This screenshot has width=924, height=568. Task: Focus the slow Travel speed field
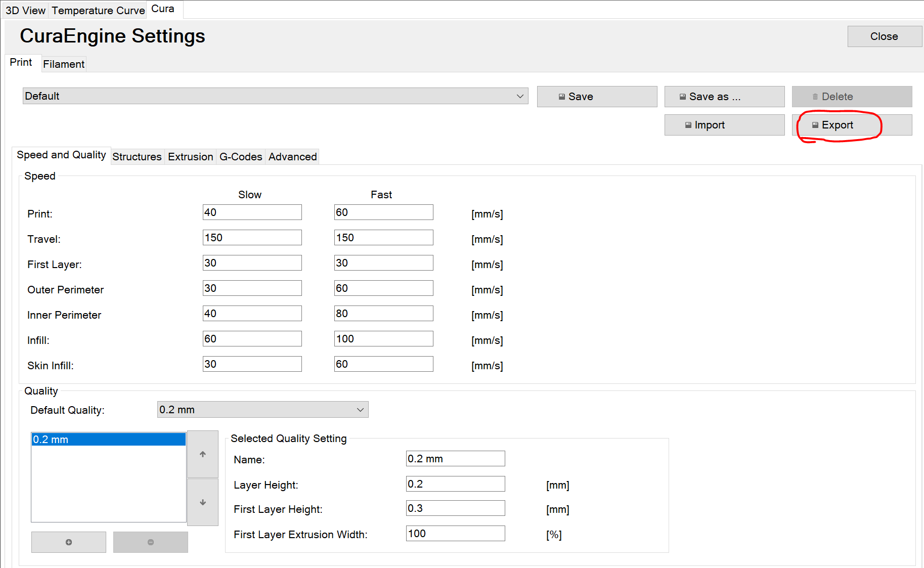click(x=252, y=238)
